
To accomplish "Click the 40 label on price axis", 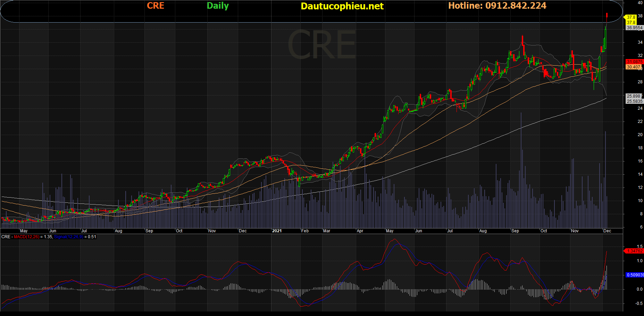I will tap(640, 3).
